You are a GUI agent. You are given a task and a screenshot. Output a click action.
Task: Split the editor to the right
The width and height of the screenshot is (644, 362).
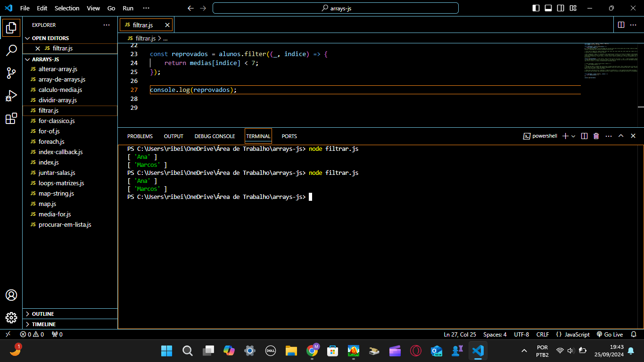[621, 25]
